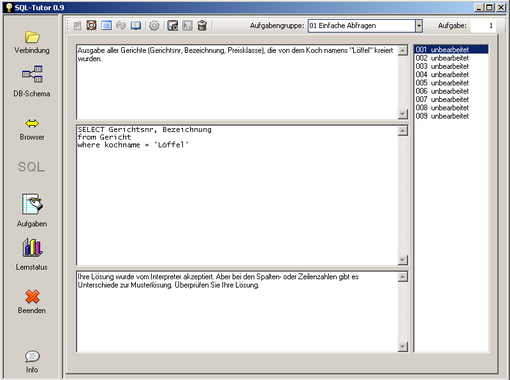Viewport: 510px width, 380px height.
Task: Click the 'from Gericht' line in editor
Action: [104, 137]
